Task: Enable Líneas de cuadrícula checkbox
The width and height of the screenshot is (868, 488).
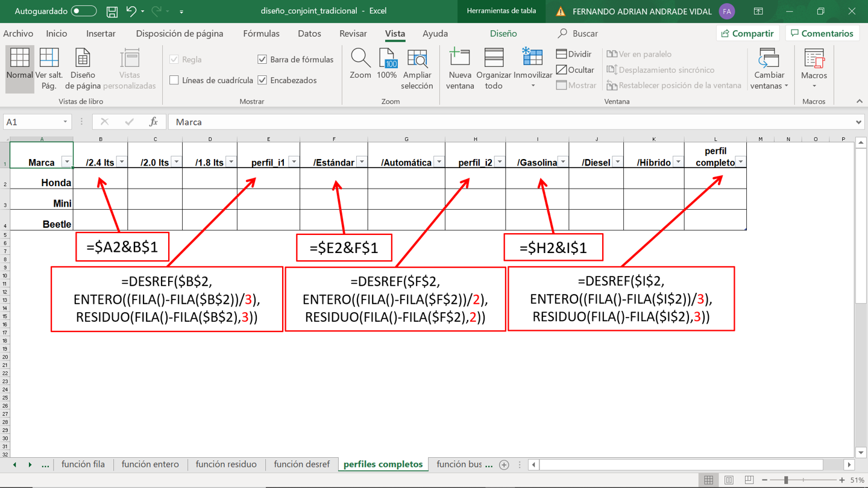Action: coord(174,80)
